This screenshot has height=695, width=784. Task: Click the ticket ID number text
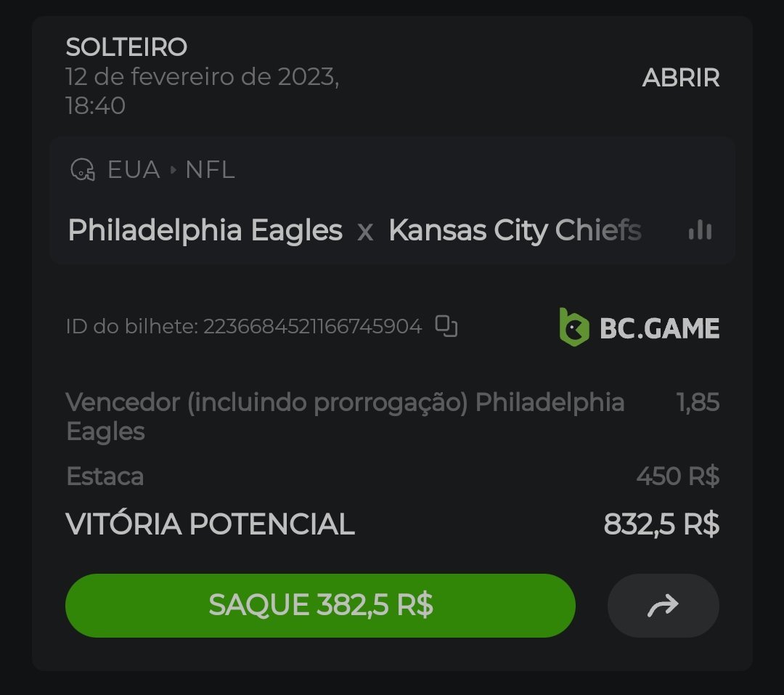tap(312, 327)
